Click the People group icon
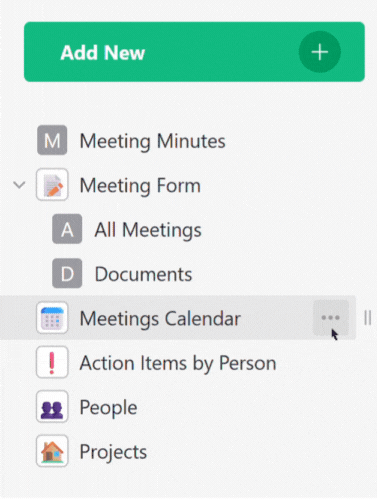The height and width of the screenshot is (499, 377). 52,406
